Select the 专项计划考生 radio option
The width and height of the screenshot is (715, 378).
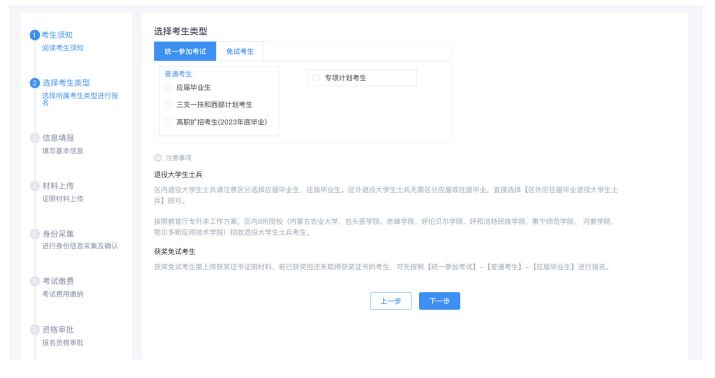(x=316, y=78)
